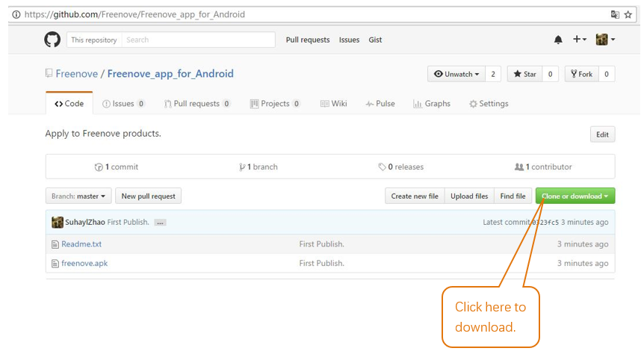Click the forks count next to Fork
Viewport: 644px width, 357px height.
point(607,74)
